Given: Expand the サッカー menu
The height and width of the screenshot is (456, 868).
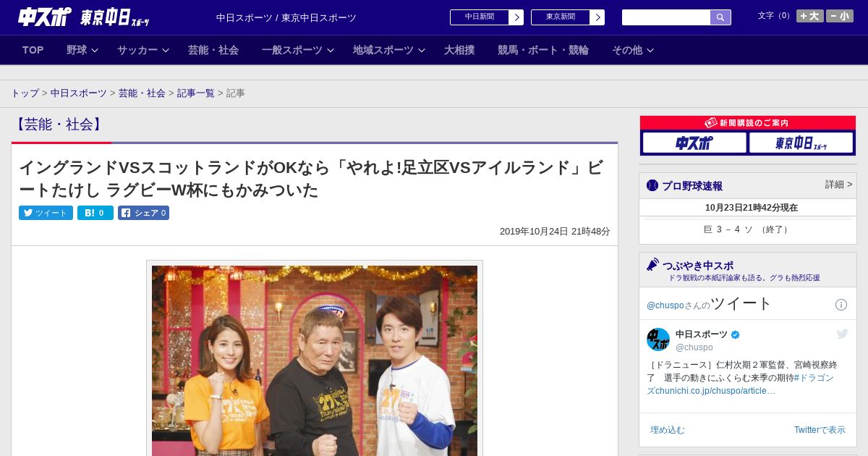Looking at the screenshot, I should [142, 50].
